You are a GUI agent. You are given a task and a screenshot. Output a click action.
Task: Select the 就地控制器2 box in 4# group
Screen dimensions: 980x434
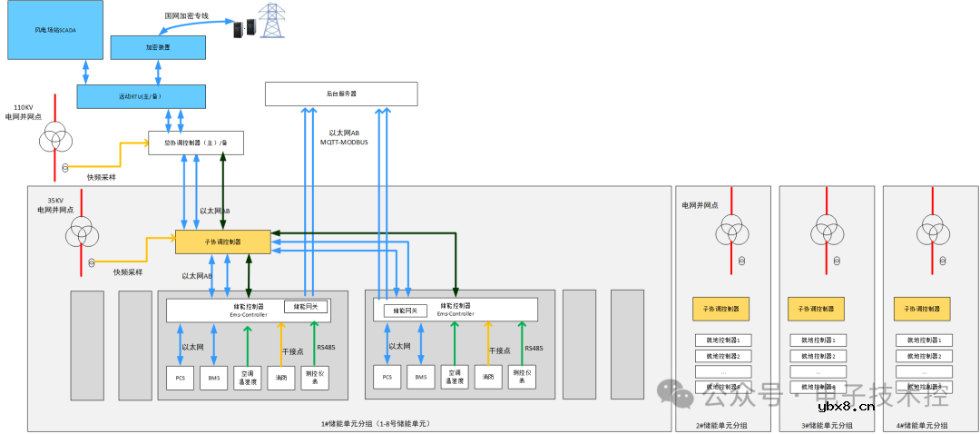(x=924, y=355)
